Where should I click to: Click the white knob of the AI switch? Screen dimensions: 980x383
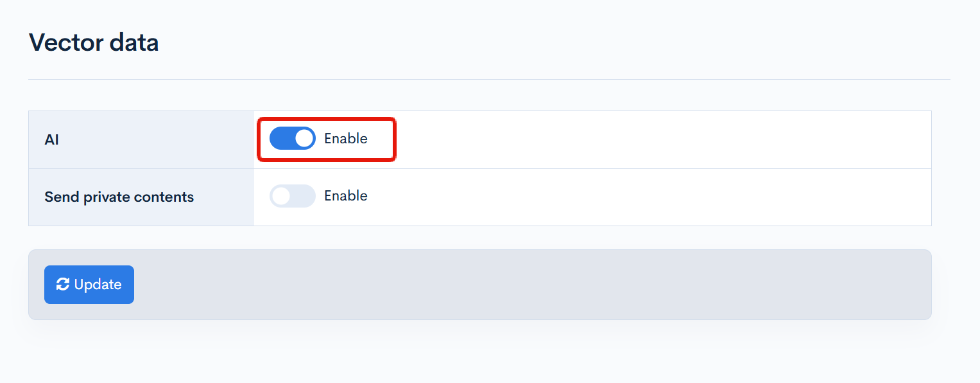click(304, 139)
